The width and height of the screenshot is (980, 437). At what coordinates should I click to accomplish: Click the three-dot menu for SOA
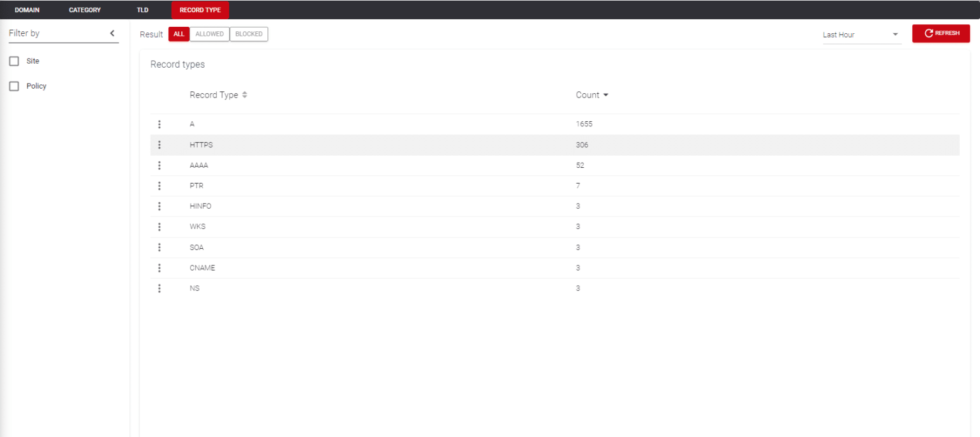[x=160, y=247]
